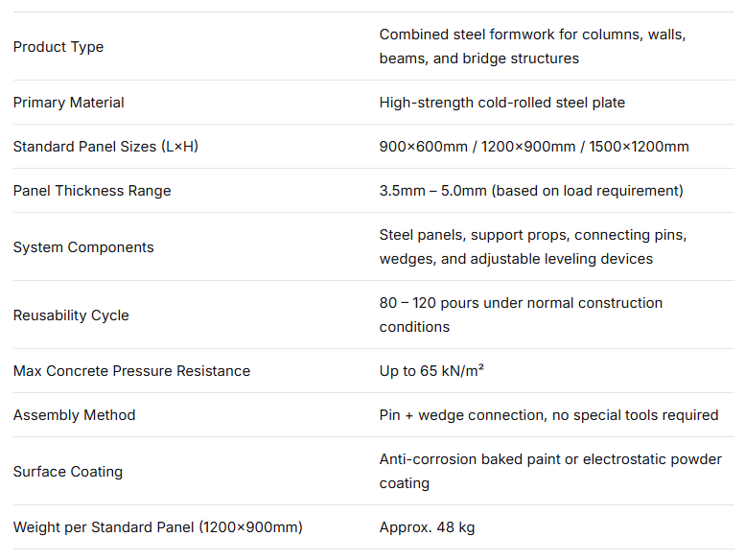Click the Assembly Method label

coord(75,415)
